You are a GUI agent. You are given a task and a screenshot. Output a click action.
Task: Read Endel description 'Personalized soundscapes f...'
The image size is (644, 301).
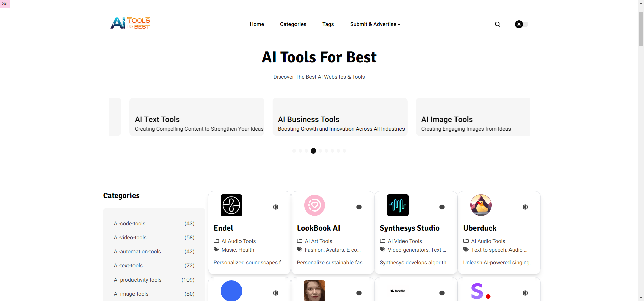tap(249, 263)
